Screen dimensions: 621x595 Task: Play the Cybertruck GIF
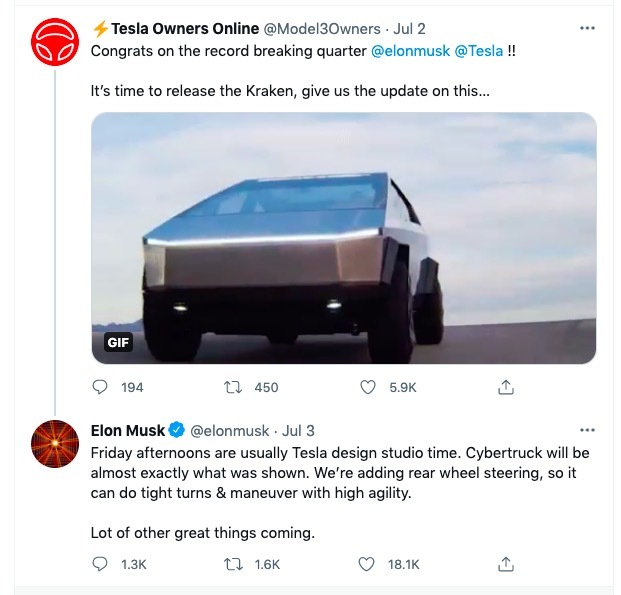pos(343,237)
